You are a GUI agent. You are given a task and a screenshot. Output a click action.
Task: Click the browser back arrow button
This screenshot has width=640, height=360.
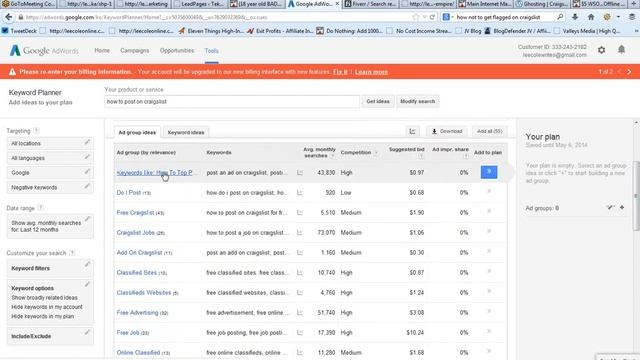[9, 17]
